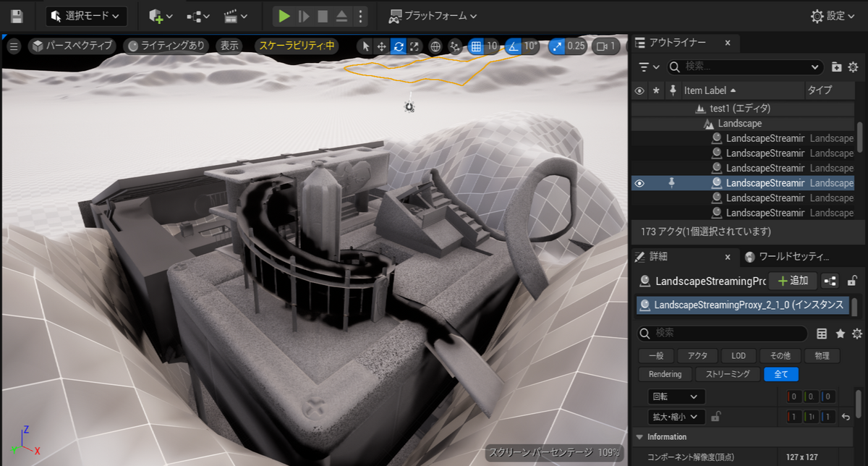
Task: Click the unsaved asterisk column header
Action: 657,90
